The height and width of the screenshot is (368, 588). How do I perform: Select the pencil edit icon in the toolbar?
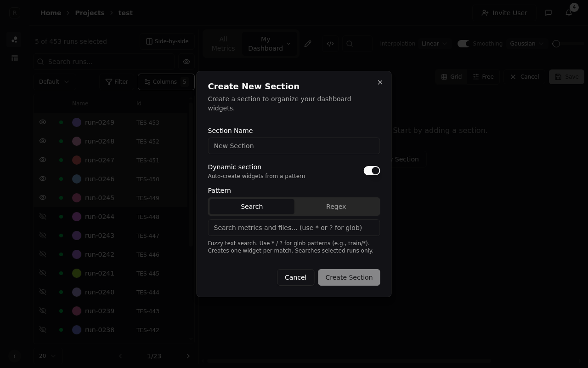pyautogui.click(x=308, y=44)
